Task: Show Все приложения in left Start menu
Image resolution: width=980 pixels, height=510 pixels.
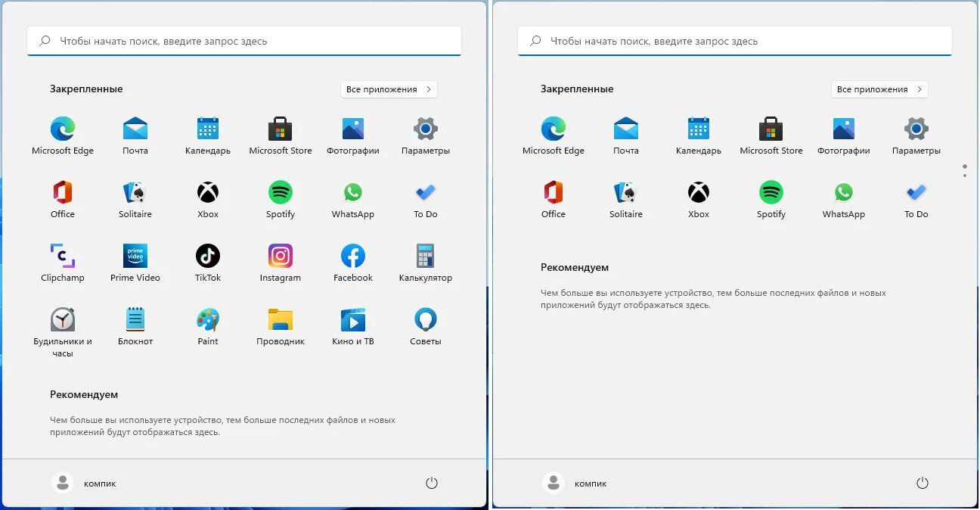Action: click(x=389, y=89)
